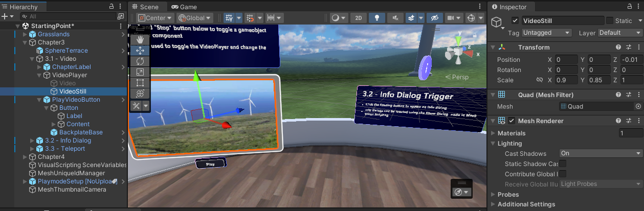Open Grasslands prefab via right chevron
Image resolution: width=644 pixels, height=211 pixels.
[123, 34]
